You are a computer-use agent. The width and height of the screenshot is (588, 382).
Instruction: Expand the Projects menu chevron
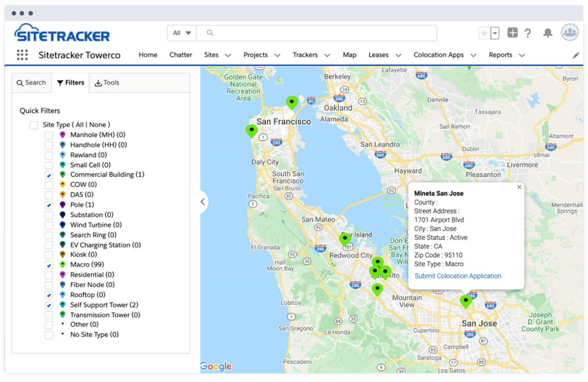click(278, 55)
